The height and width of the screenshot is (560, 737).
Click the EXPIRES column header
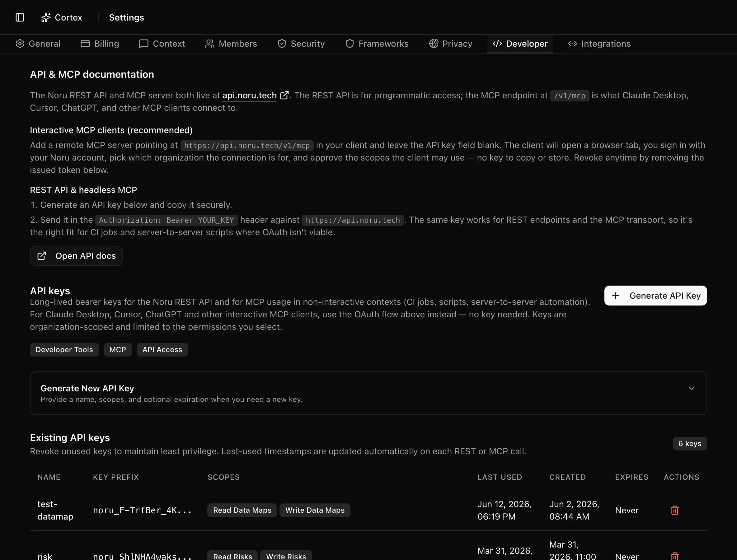631,477
